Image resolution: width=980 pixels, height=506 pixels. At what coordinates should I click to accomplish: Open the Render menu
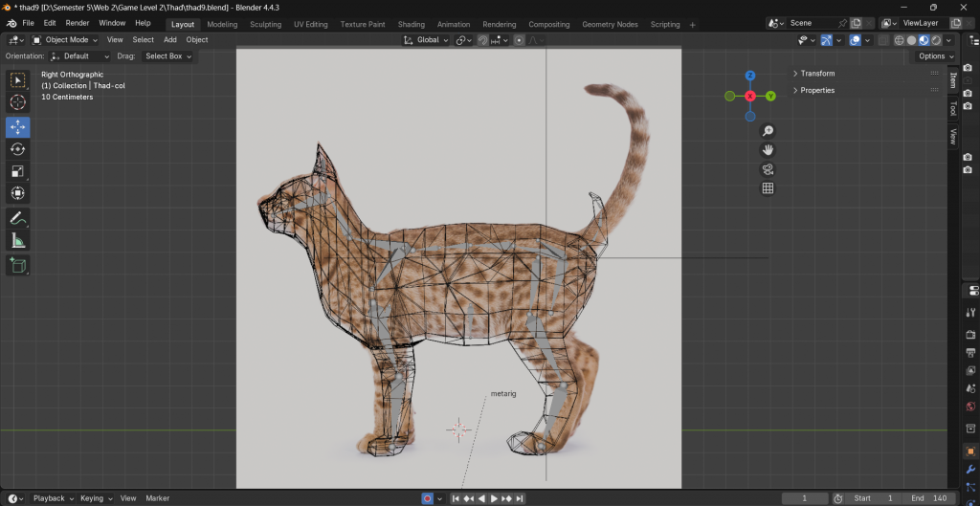pos(78,23)
